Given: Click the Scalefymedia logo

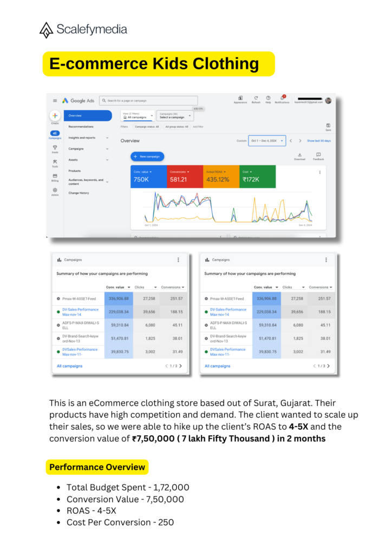Looking at the screenshot, I should coord(83,29).
